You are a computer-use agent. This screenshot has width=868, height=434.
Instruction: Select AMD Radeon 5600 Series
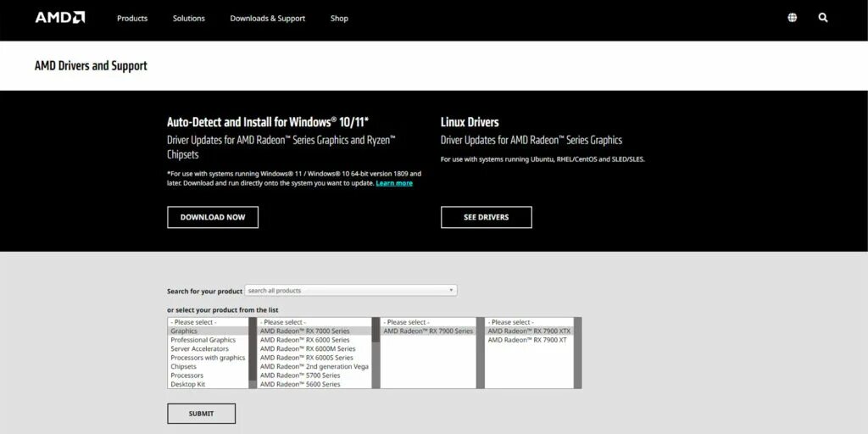point(314,384)
